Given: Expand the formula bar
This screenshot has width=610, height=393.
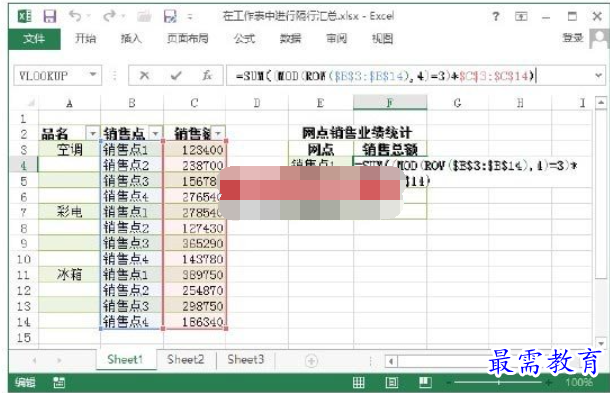Looking at the screenshot, I should click(599, 75).
